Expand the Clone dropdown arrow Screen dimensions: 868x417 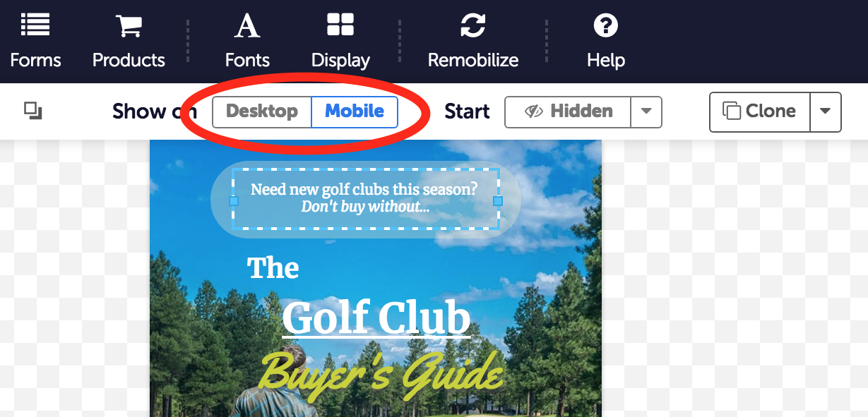click(825, 111)
